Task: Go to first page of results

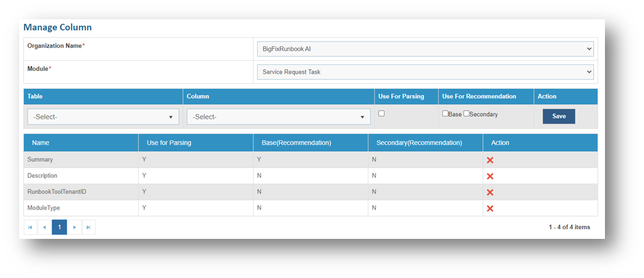Action: 30,227
